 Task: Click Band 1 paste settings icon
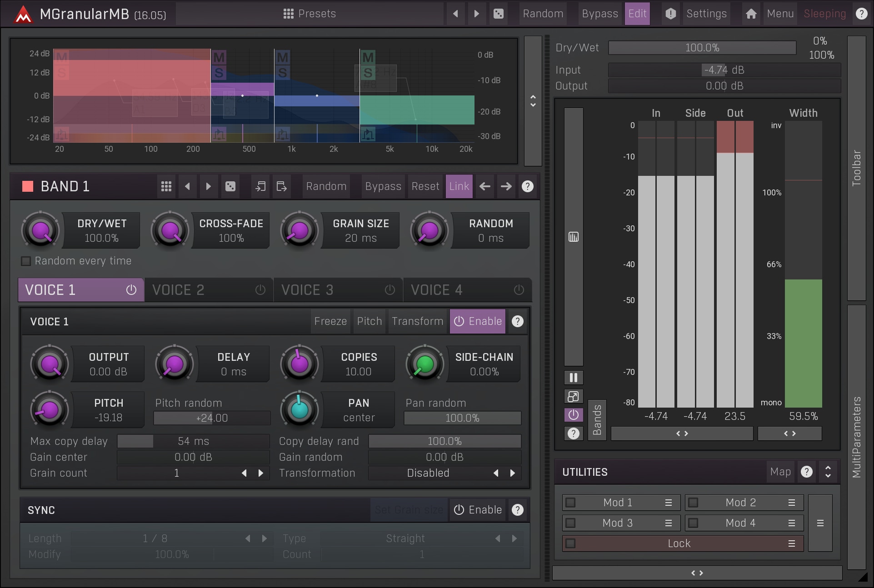click(x=281, y=186)
